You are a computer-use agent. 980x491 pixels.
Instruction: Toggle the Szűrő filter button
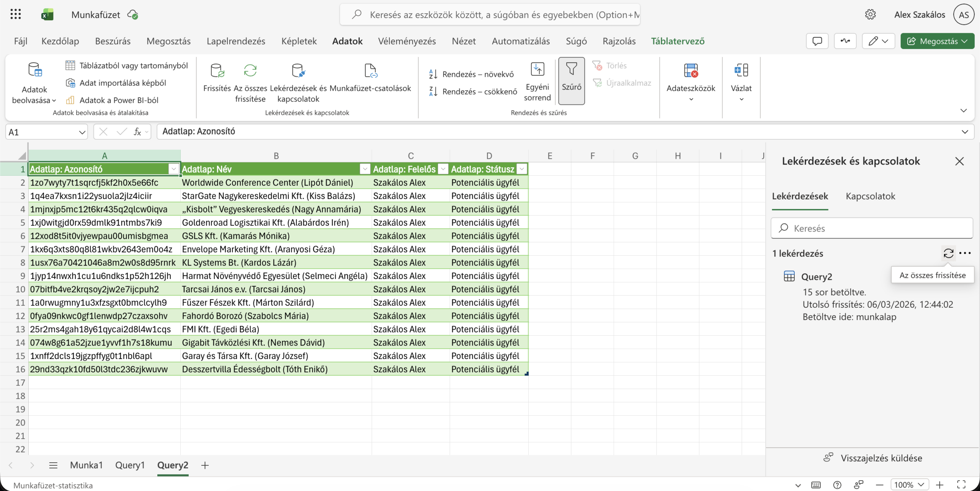point(571,80)
